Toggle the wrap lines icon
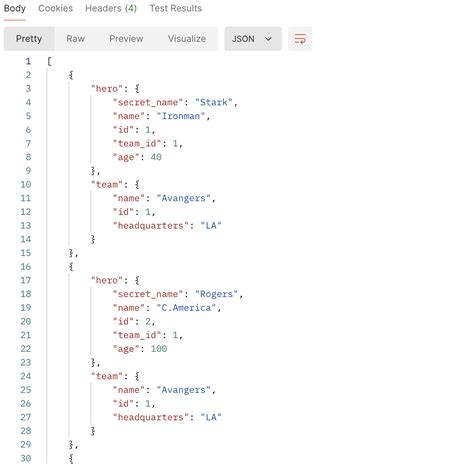This screenshot has height=464, width=474. pyautogui.click(x=300, y=39)
